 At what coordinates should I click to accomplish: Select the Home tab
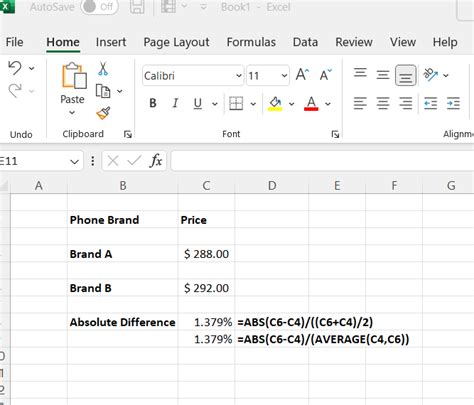[x=63, y=42]
